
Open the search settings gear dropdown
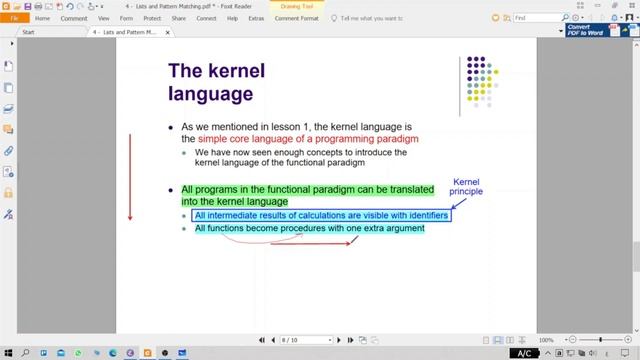(578, 18)
